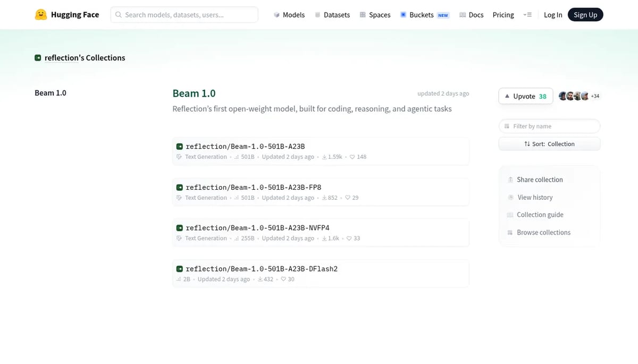Click the Browse collections icon
The width and height of the screenshot is (638, 364).
[510, 232]
